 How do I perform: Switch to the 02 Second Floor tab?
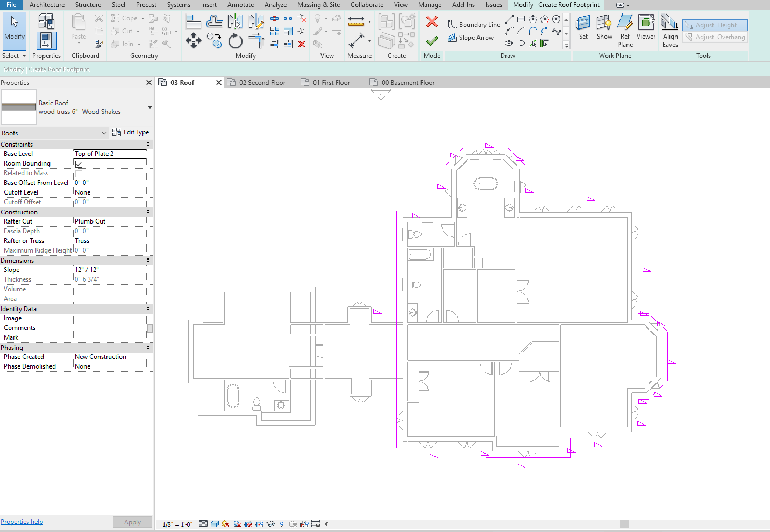(262, 82)
